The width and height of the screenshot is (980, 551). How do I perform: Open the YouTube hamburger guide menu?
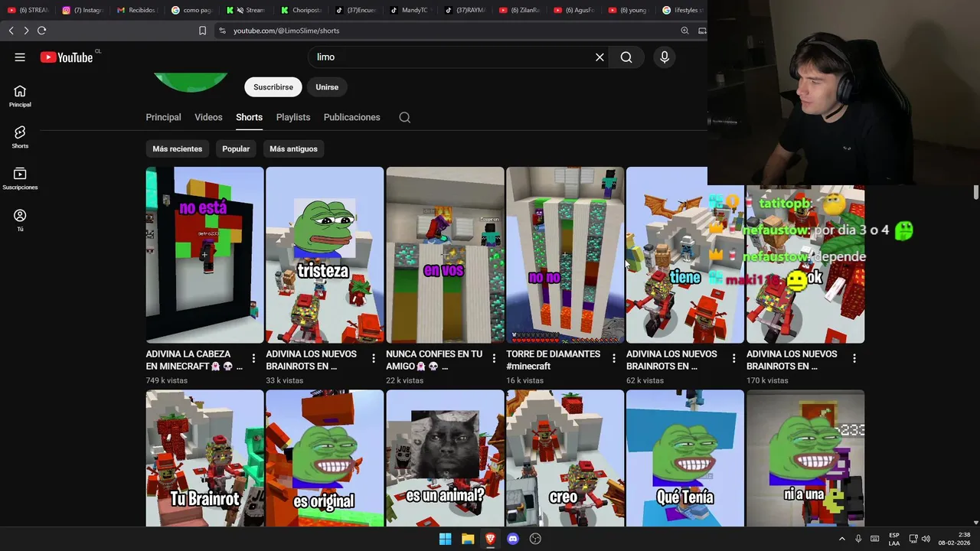pyautogui.click(x=20, y=57)
